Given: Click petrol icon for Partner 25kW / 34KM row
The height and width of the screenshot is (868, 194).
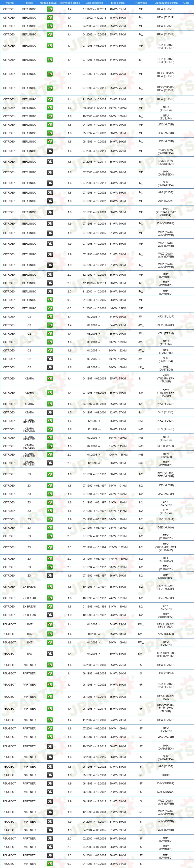Looking at the screenshot, I should (x=50, y=864).
